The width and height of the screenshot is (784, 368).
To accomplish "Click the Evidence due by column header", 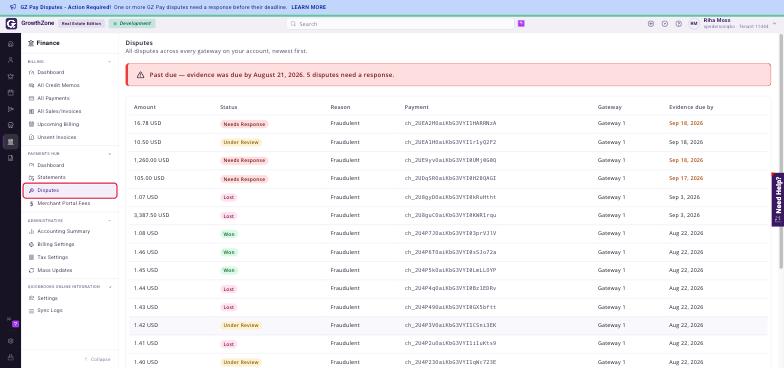I will point(691,107).
